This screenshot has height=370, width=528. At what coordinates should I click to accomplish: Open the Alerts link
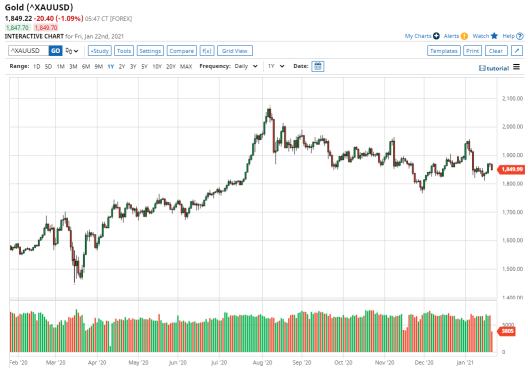(451, 36)
